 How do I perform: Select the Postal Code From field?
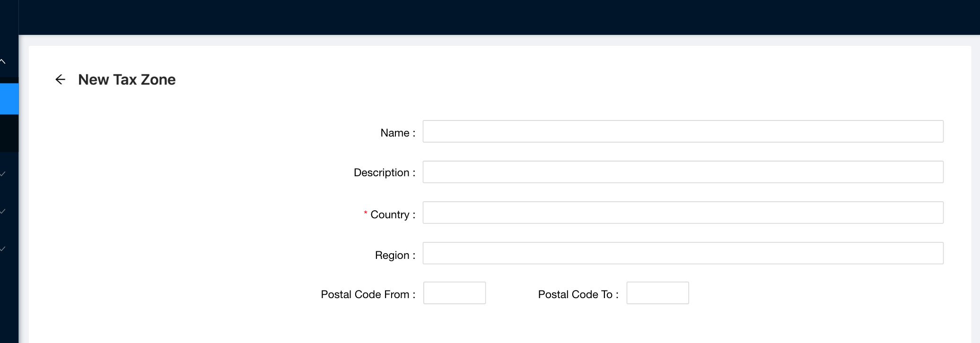[x=454, y=293]
